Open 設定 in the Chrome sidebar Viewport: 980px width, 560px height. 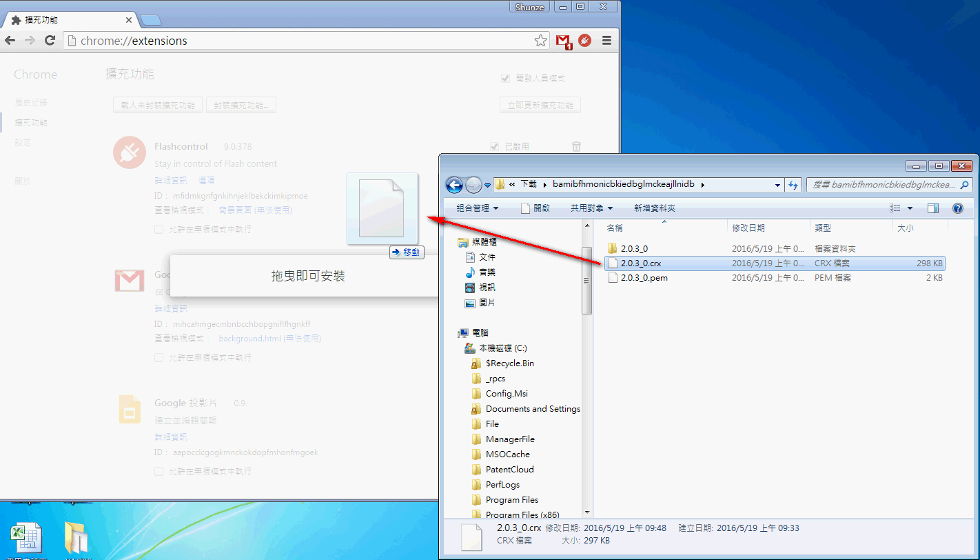click(x=23, y=142)
